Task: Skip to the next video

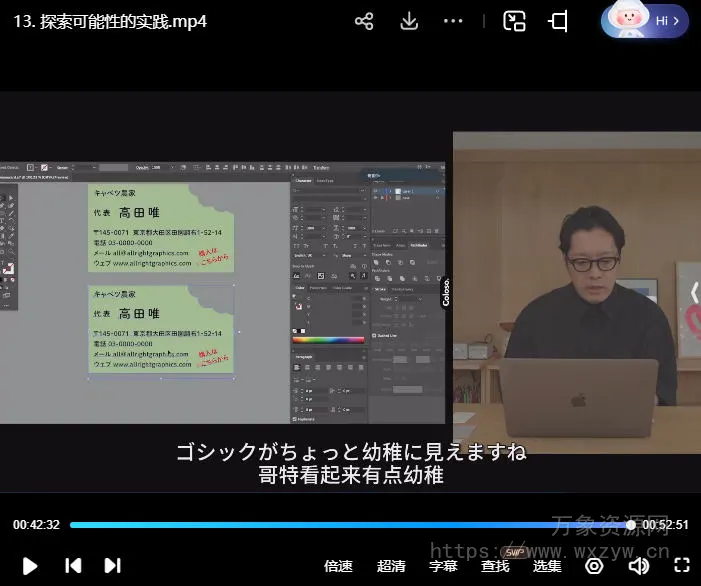Action: click(113, 566)
